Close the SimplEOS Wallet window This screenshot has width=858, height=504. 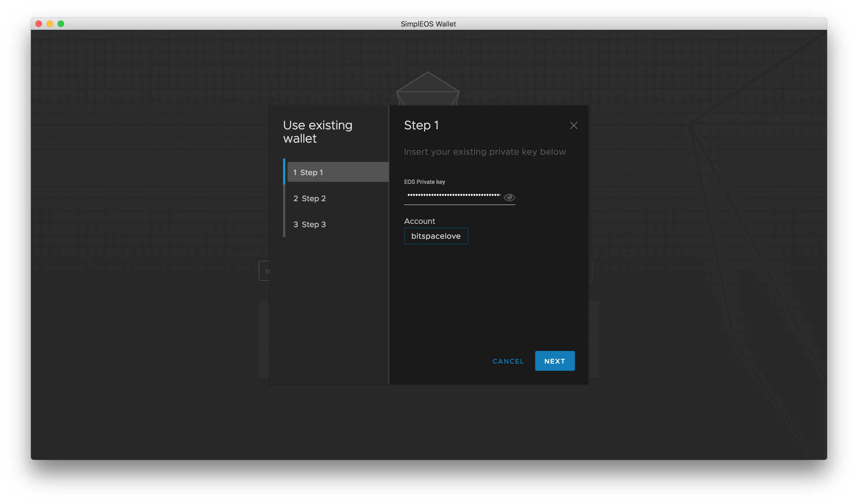point(39,24)
